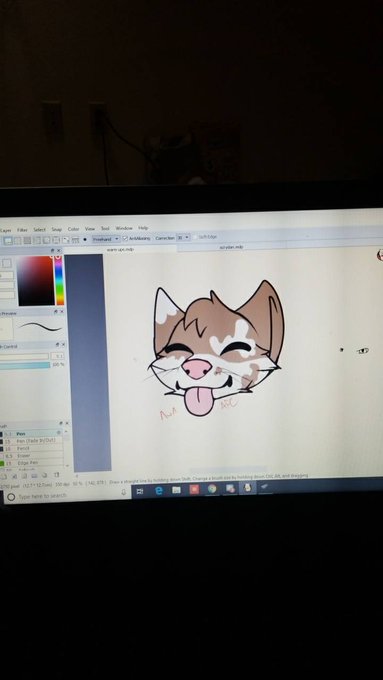Close the Brush Preview panel
The image size is (383, 680).
click(x=62, y=312)
